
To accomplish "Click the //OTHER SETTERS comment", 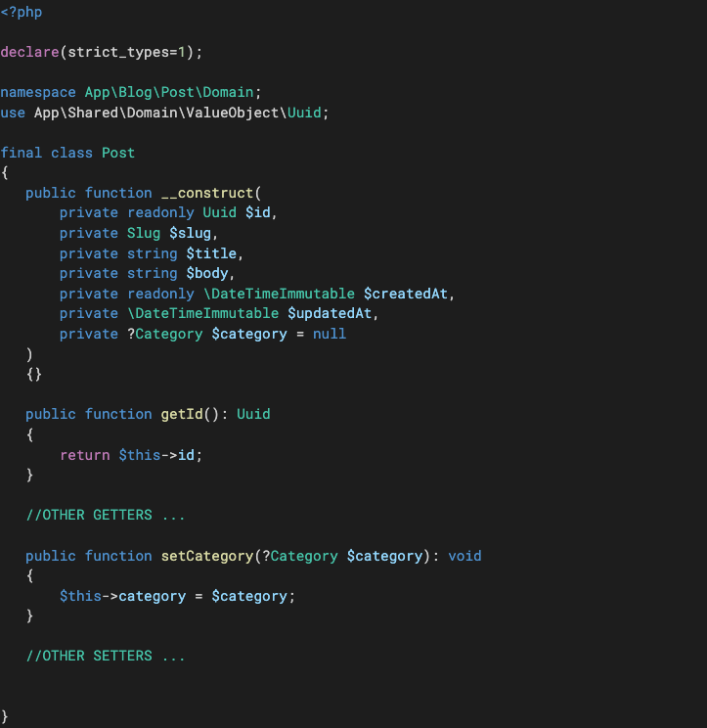I will (x=106, y=656).
